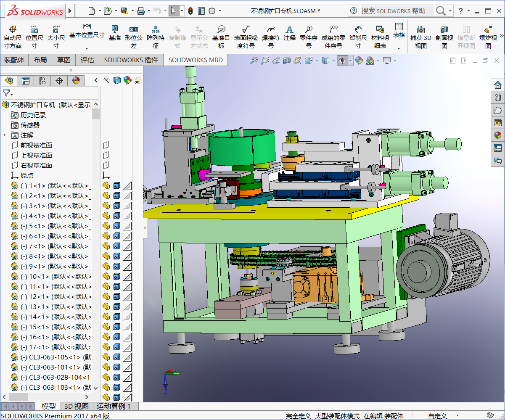
Task: Click the 基准 datum tool
Action: coord(114,33)
